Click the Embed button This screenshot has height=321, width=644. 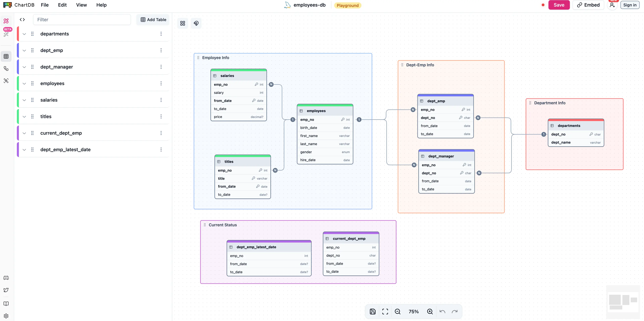(588, 5)
